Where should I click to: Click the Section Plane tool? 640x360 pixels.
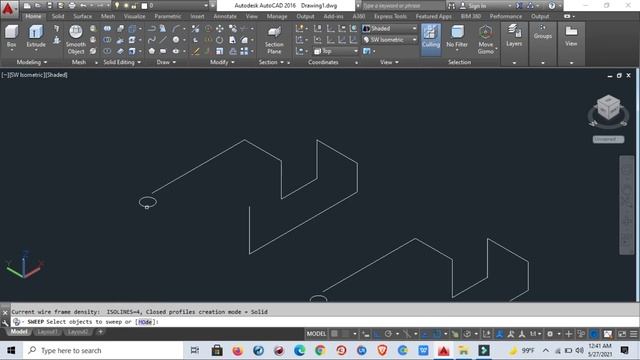pyautogui.click(x=274, y=40)
